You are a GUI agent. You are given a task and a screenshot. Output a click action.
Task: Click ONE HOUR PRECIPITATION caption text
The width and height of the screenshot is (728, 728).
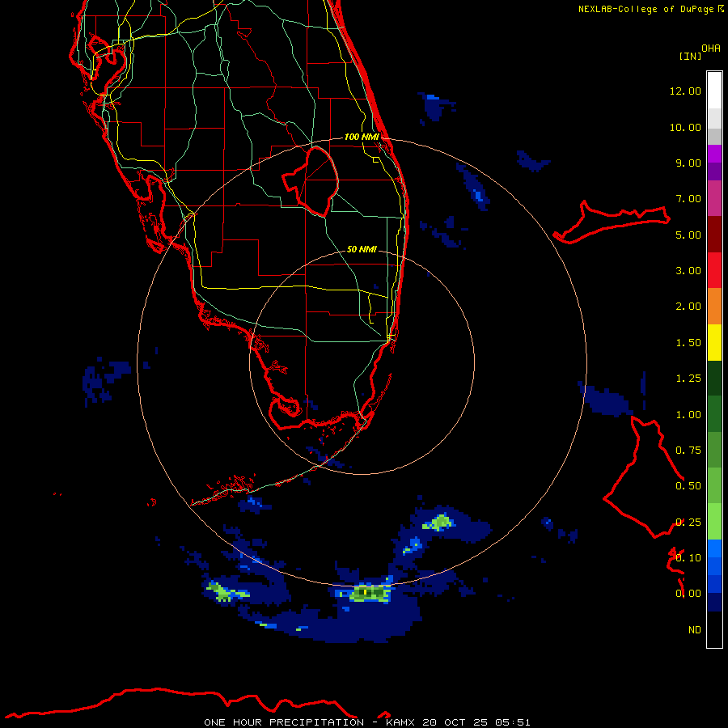point(284,722)
